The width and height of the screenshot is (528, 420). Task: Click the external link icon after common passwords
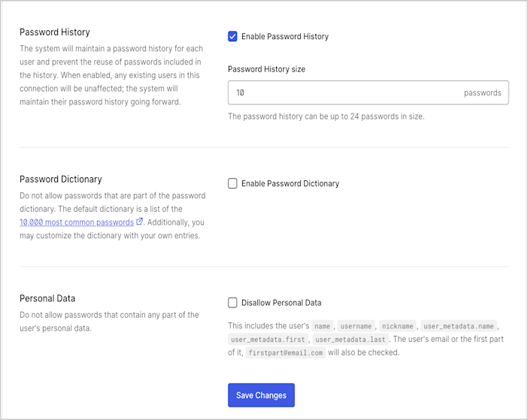[x=139, y=222]
